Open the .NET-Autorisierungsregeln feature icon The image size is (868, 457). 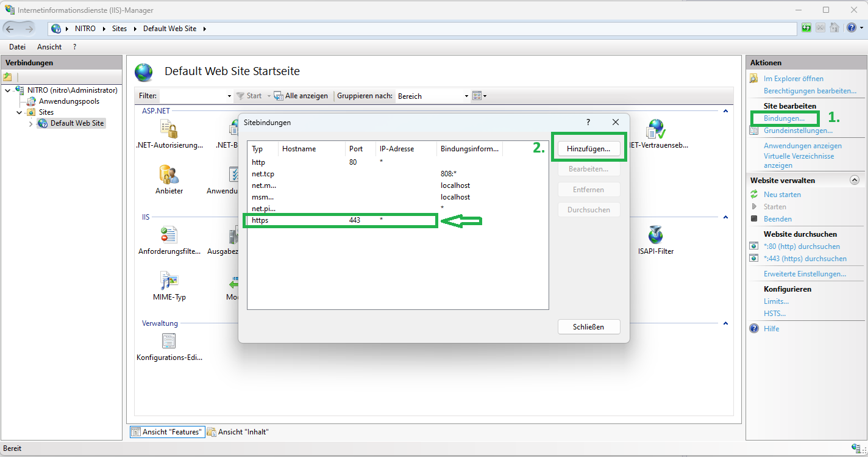169,128
